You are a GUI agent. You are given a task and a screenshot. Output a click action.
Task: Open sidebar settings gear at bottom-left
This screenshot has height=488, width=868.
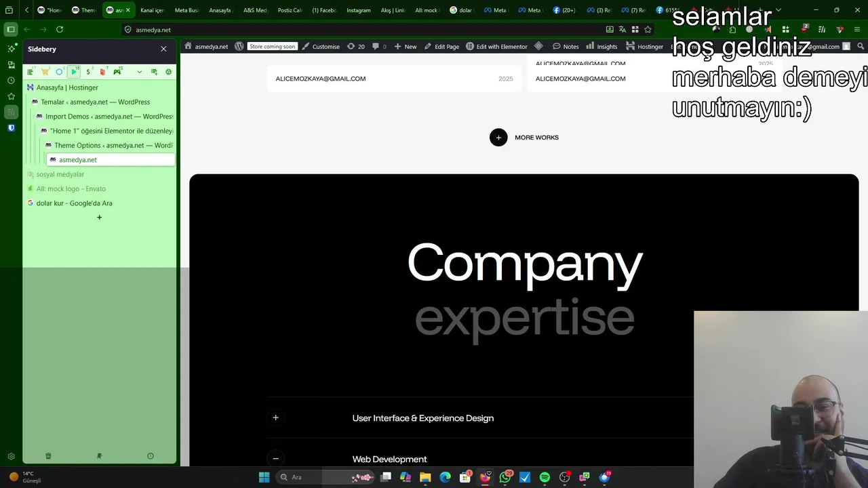[x=11, y=457]
